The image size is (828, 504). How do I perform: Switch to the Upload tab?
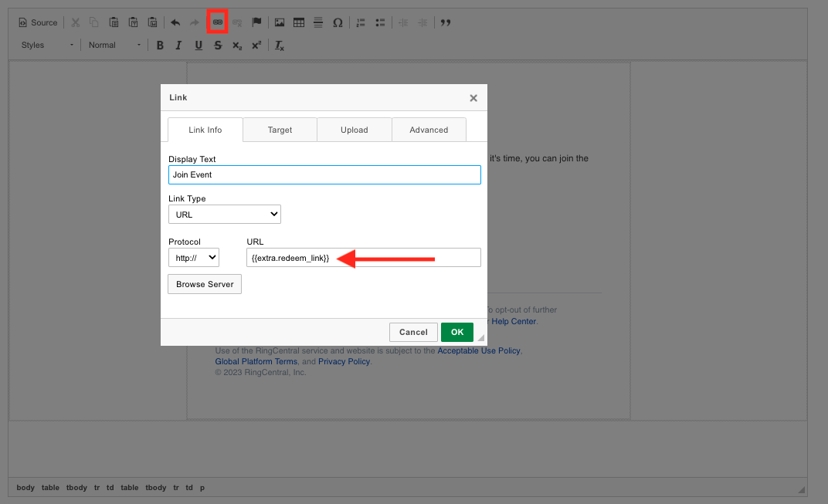click(x=355, y=130)
